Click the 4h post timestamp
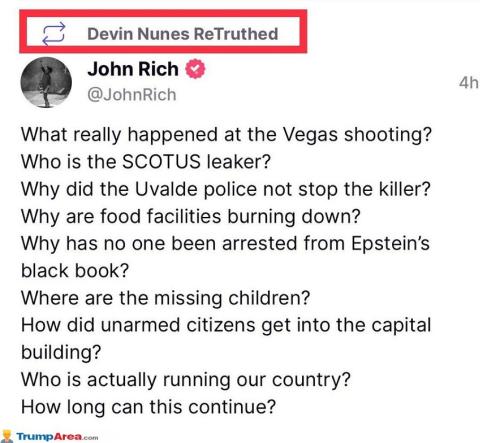This screenshot has width=500, height=443. 469,82
